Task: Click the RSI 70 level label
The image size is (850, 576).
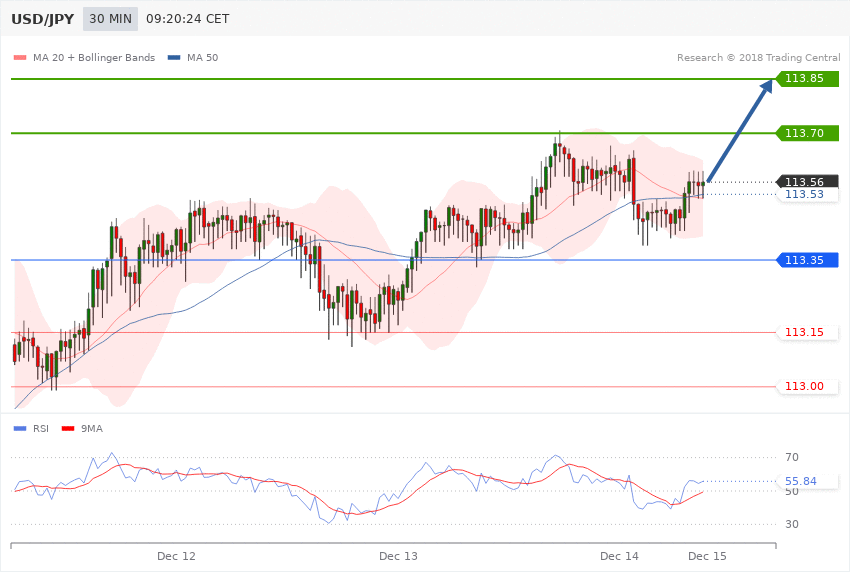Action: (x=792, y=457)
